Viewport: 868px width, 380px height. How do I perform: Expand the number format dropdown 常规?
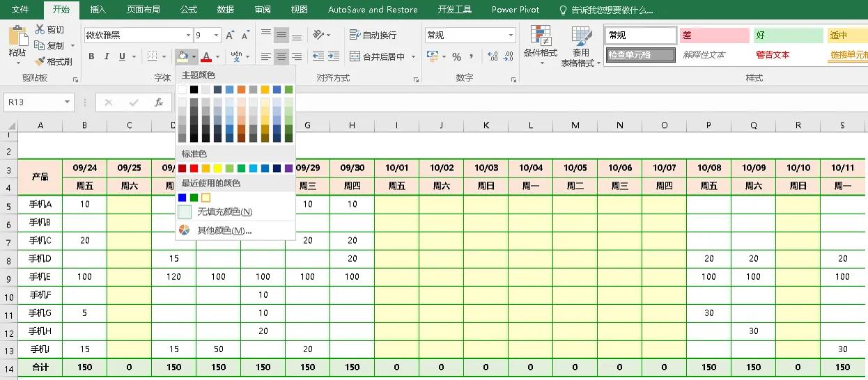pyautogui.click(x=511, y=35)
